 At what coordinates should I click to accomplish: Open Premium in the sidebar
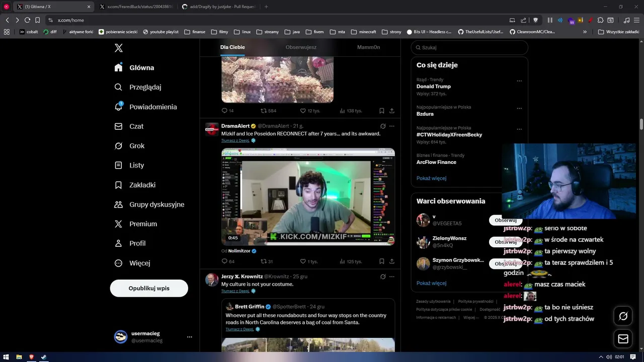pyautogui.click(x=136, y=224)
